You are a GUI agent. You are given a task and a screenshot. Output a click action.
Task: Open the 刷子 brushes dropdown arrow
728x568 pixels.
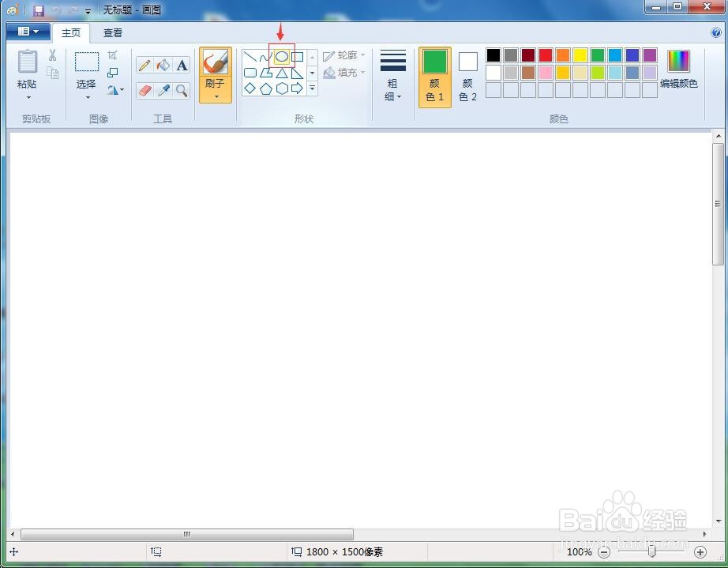(216, 96)
